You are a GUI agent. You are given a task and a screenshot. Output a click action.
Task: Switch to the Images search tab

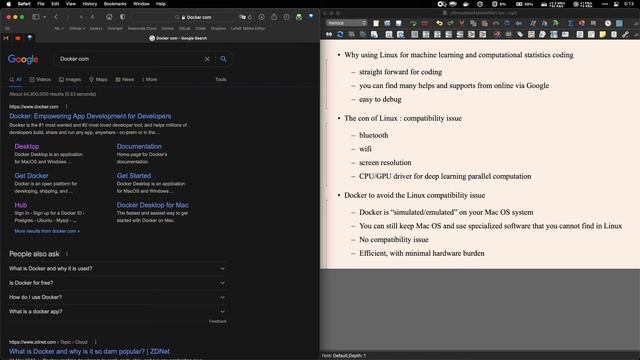(x=70, y=79)
